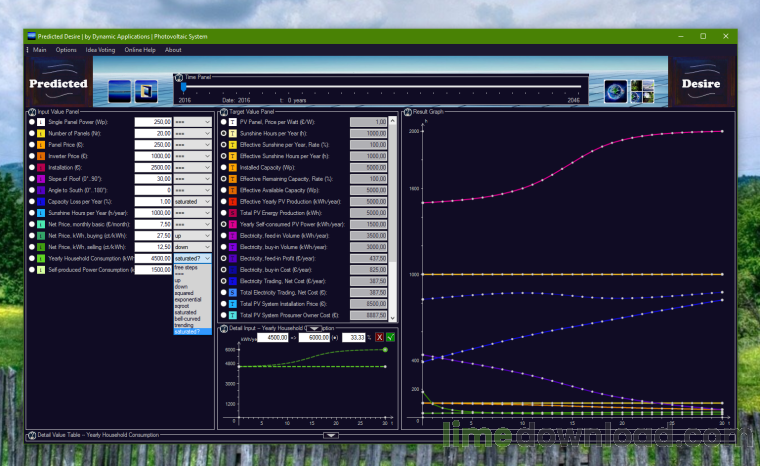
Task: Collapse the Yearly Household Consumption trend dropdown
Action: (x=192, y=258)
